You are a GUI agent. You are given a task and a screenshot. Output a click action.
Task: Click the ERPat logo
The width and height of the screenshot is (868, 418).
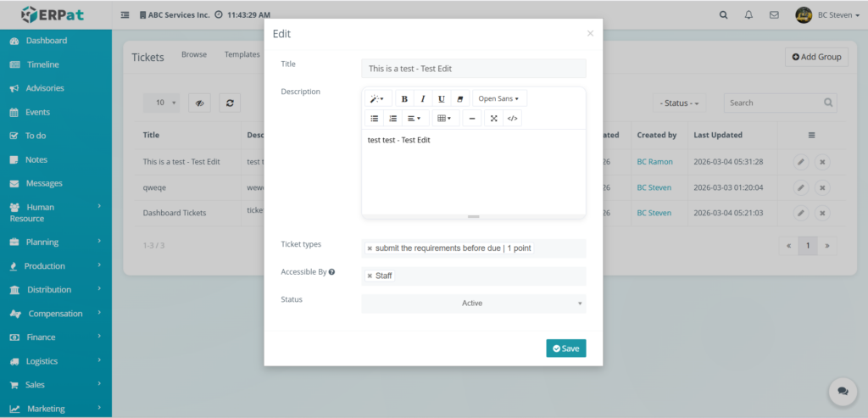click(x=53, y=14)
